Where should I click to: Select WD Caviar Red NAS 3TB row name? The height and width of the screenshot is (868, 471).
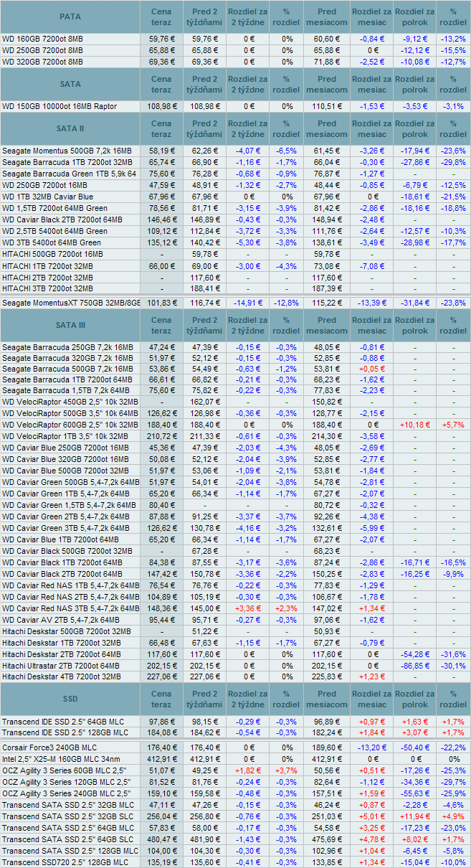pos(71,608)
